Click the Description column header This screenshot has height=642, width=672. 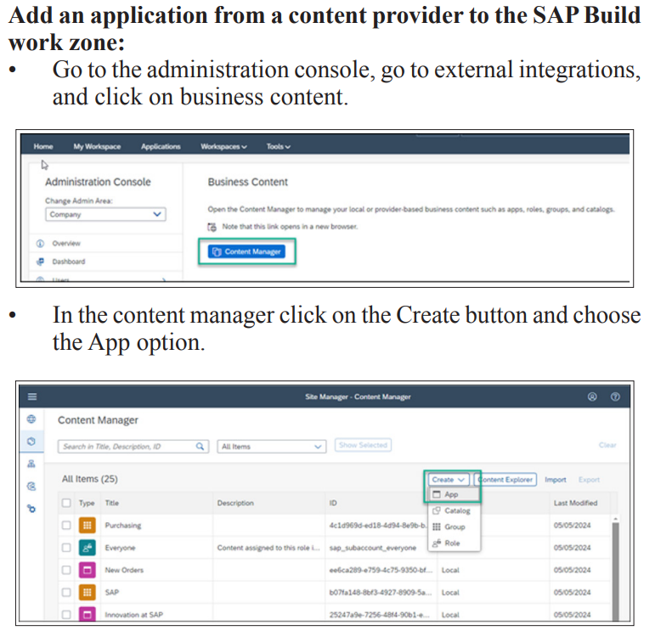pos(235,503)
